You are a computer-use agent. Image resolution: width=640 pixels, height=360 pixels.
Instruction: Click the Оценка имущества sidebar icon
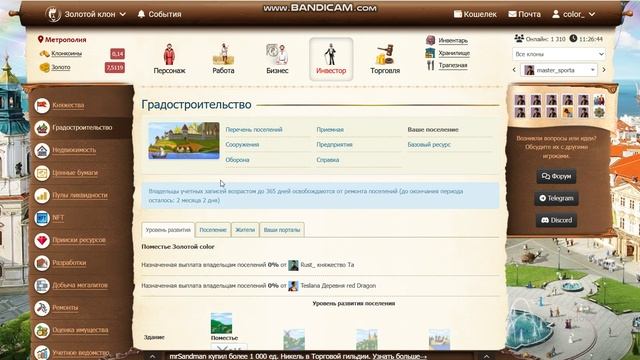click(x=42, y=330)
